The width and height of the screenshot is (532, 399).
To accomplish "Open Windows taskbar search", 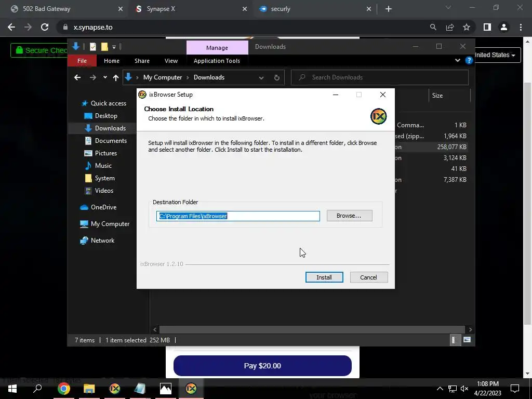I will click(x=37, y=389).
